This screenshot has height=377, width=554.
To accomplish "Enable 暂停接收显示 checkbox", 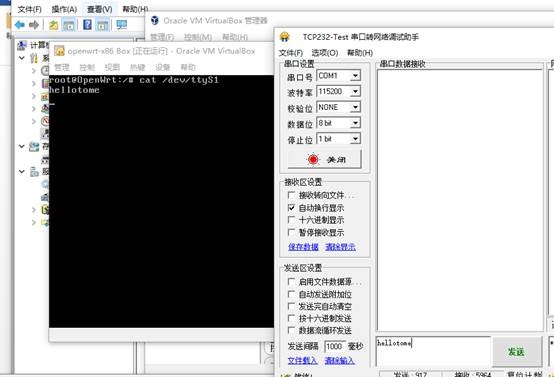I will coord(291,232).
